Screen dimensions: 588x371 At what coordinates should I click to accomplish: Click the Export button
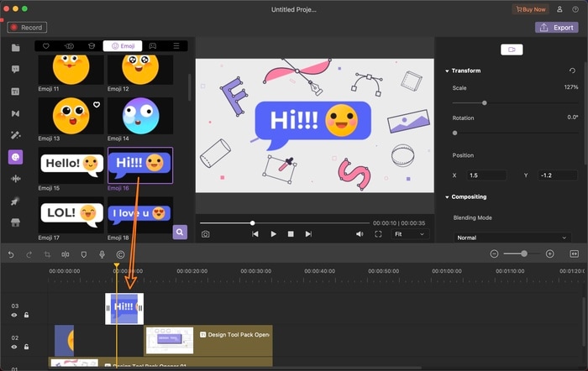pyautogui.click(x=556, y=28)
